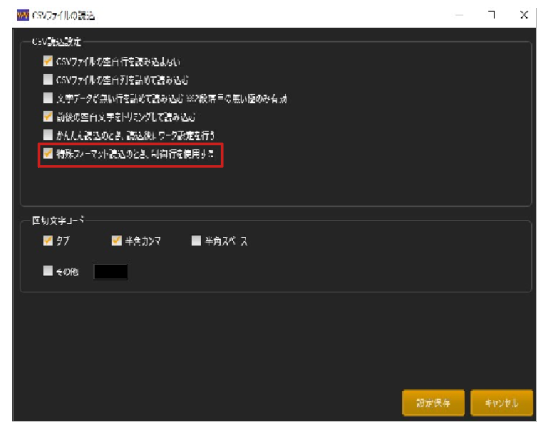Check the その他 delimiter checkbox
The height and width of the screenshot is (435, 549).
48,271
